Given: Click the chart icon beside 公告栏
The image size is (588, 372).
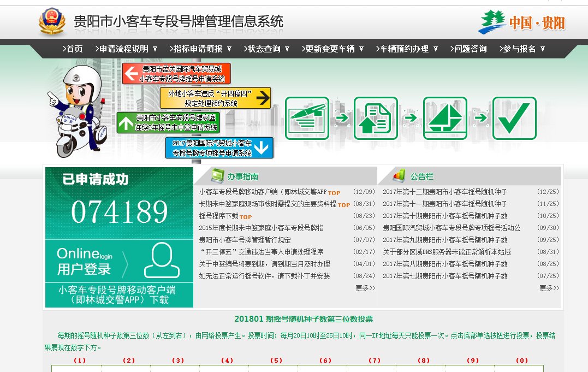Looking at the screenshot, I should click(397, 175).
